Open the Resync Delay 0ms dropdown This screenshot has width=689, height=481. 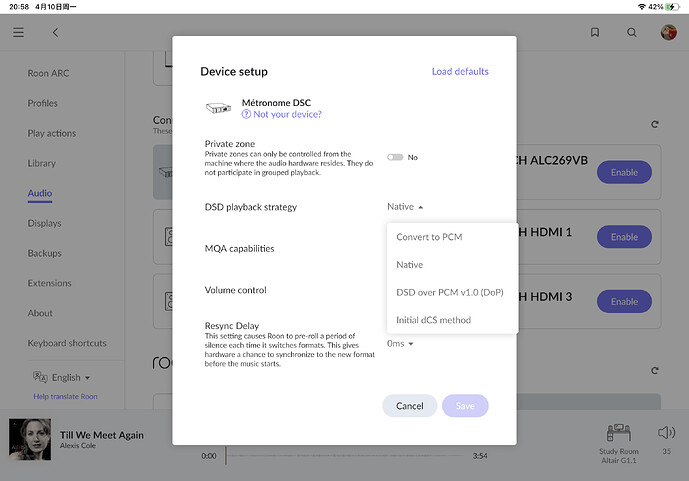(x=400, y=344)
